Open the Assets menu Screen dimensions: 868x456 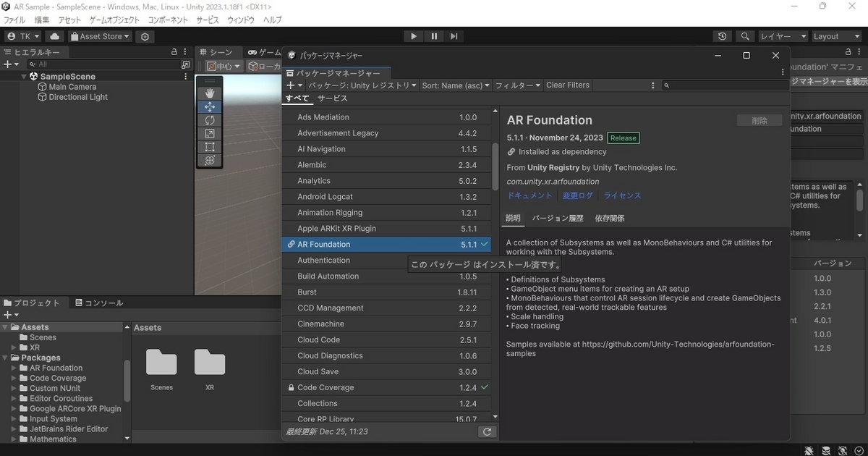[x=69, y=20]
